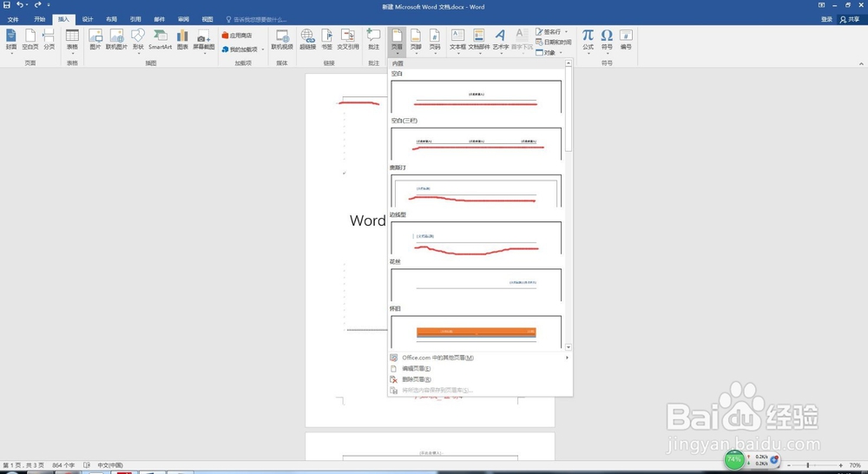
Task: Insert an equation (公式)
Action: 588,41
